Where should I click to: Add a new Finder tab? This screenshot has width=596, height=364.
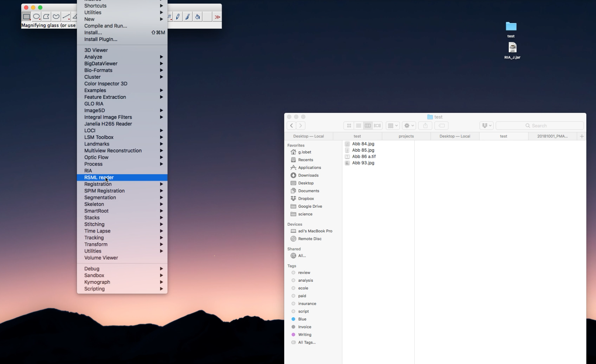coord(582,136)
